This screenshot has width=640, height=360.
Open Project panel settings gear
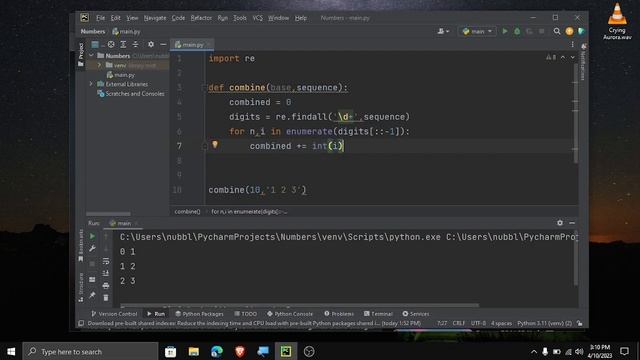[151, 44]
